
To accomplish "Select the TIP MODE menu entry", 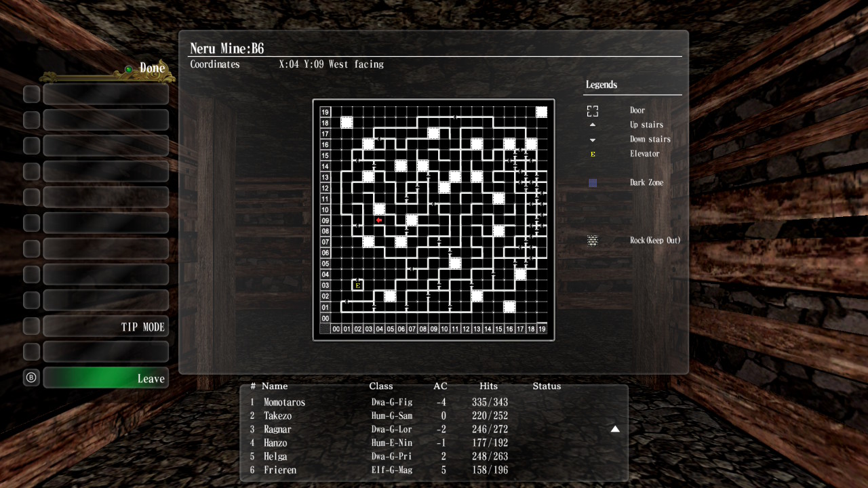I will (x=106, y=326).
